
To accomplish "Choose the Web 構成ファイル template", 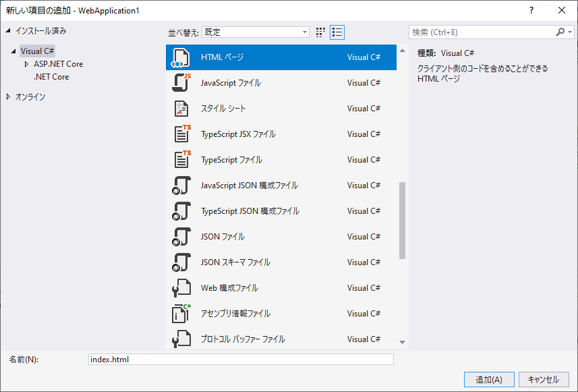I will click(281, 288).
